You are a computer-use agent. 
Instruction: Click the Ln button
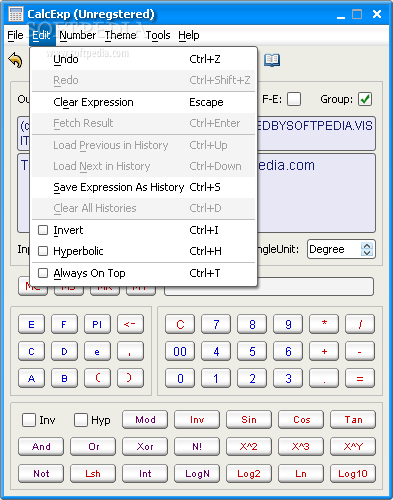pos(301,474)
